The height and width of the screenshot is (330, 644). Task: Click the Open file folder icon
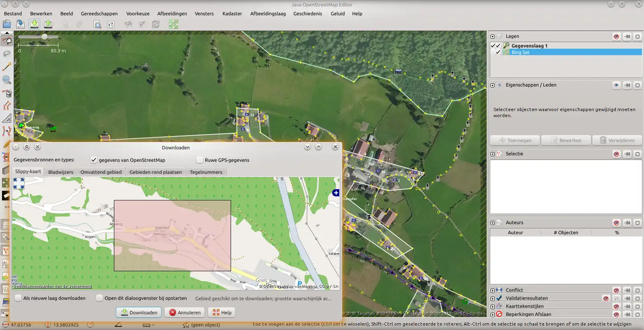pos(7,25)
